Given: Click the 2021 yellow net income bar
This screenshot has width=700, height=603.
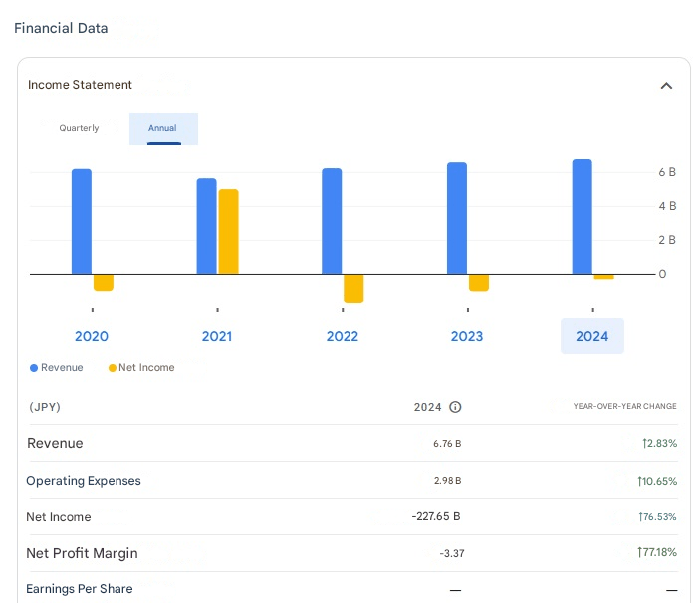Looking at the screenshot, I should coord(228,231).
